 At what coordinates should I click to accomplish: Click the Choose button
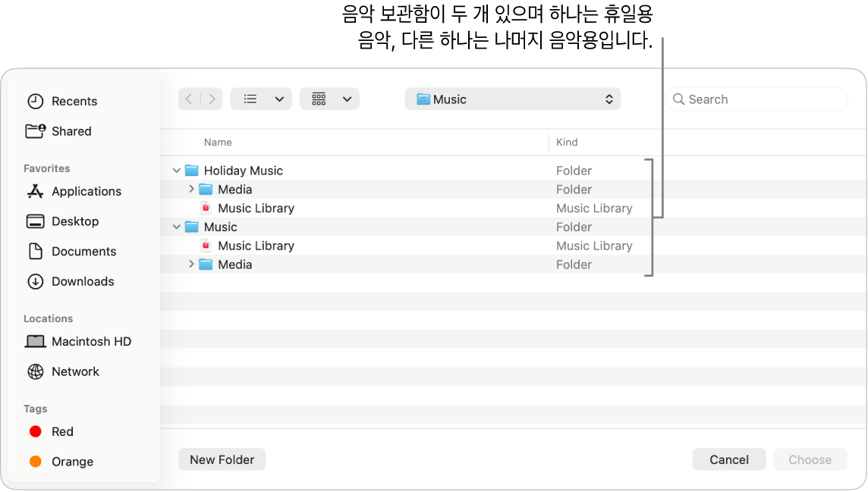[810, 459]
